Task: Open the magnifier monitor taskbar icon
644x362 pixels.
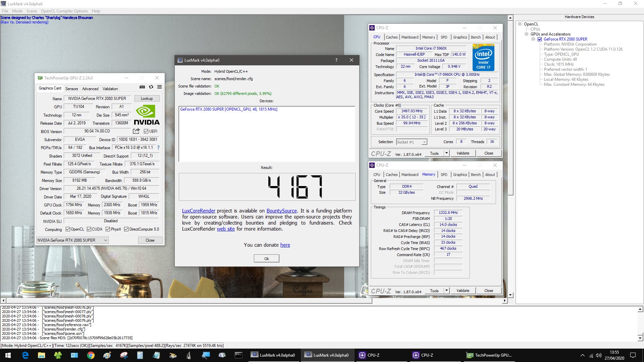Action: [x=206, y=355]
